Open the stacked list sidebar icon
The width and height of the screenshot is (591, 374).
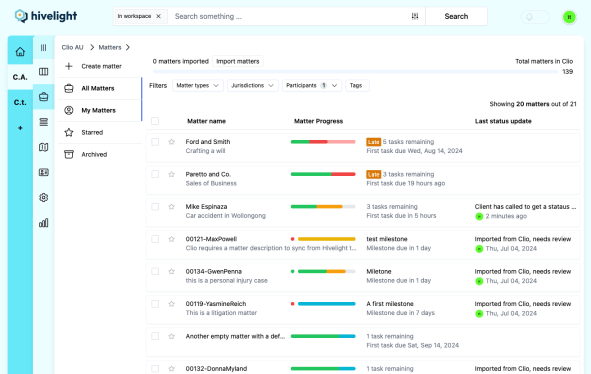click(x=44, y=122)
